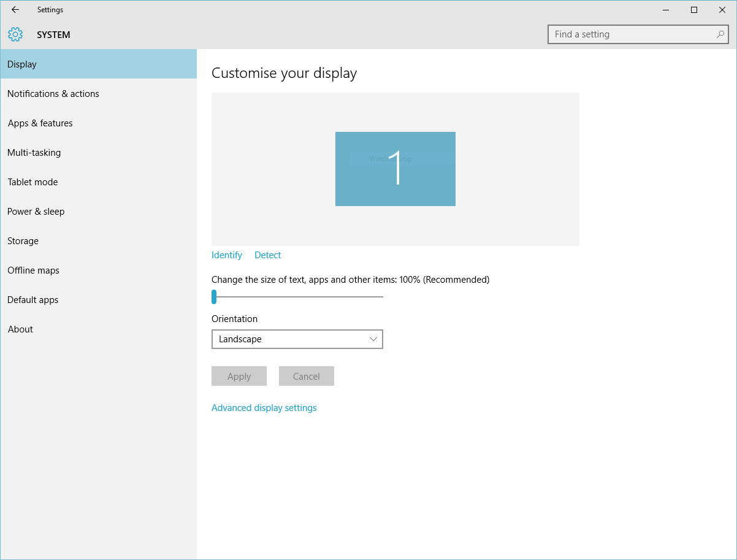
Task: Click the back arrow in the title bar
Action: pos(15,10)
